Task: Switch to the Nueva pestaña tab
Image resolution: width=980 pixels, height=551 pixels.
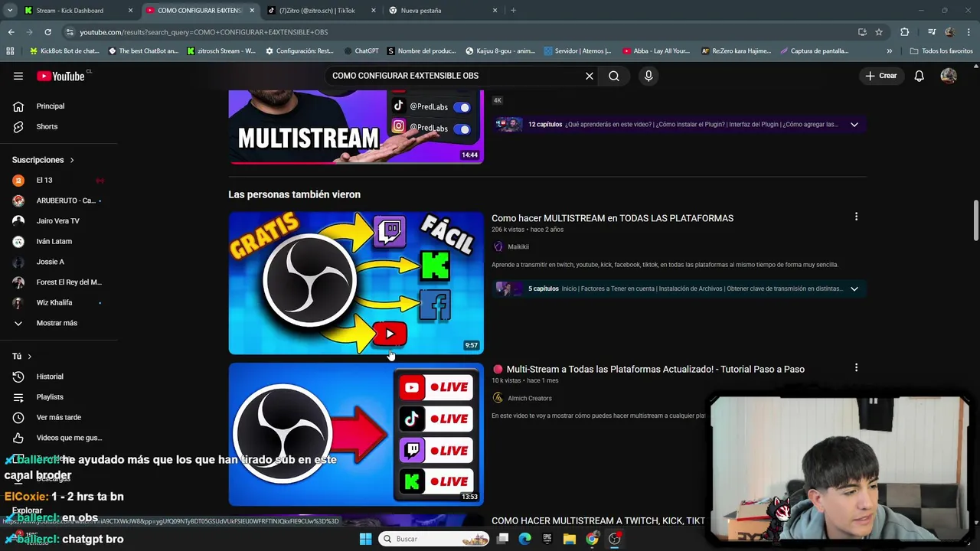Action: [443, 11]
